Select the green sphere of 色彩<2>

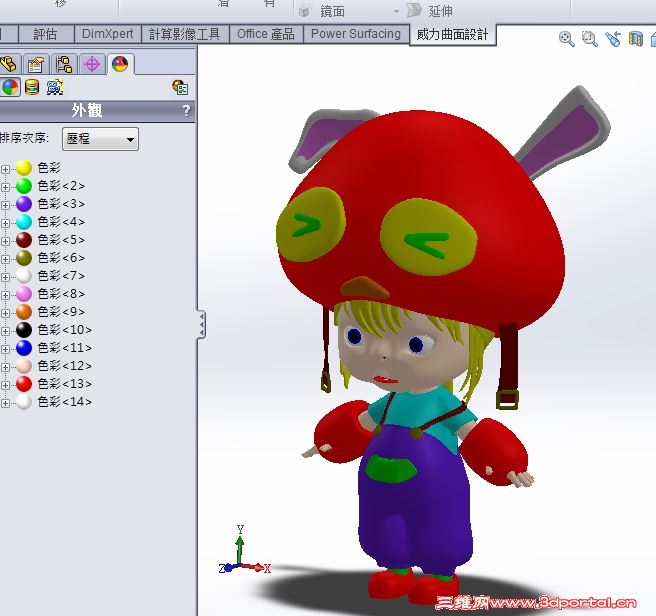tap(24, 186)
